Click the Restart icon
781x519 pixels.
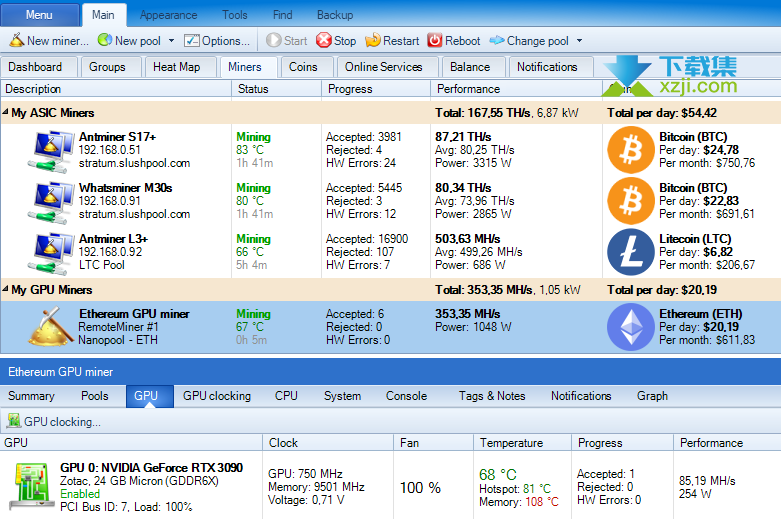[x=373, y=40]
